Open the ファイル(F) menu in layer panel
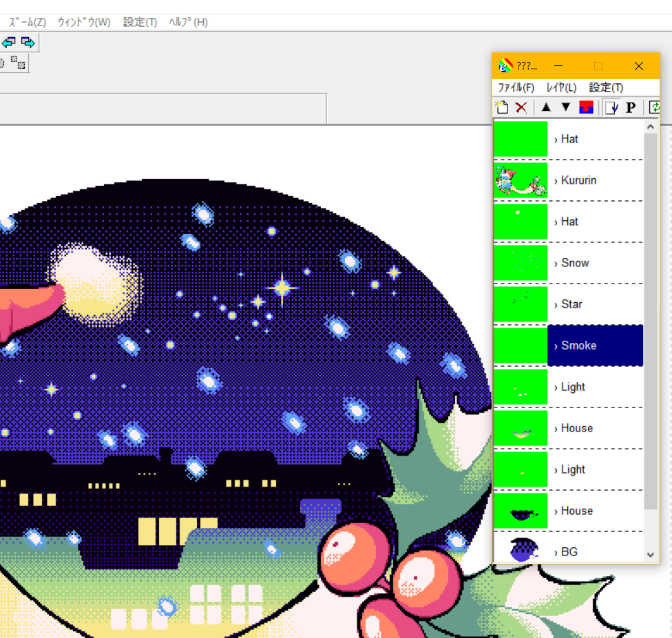The height and width of the screenshot is (638, 672). (516, 87)
